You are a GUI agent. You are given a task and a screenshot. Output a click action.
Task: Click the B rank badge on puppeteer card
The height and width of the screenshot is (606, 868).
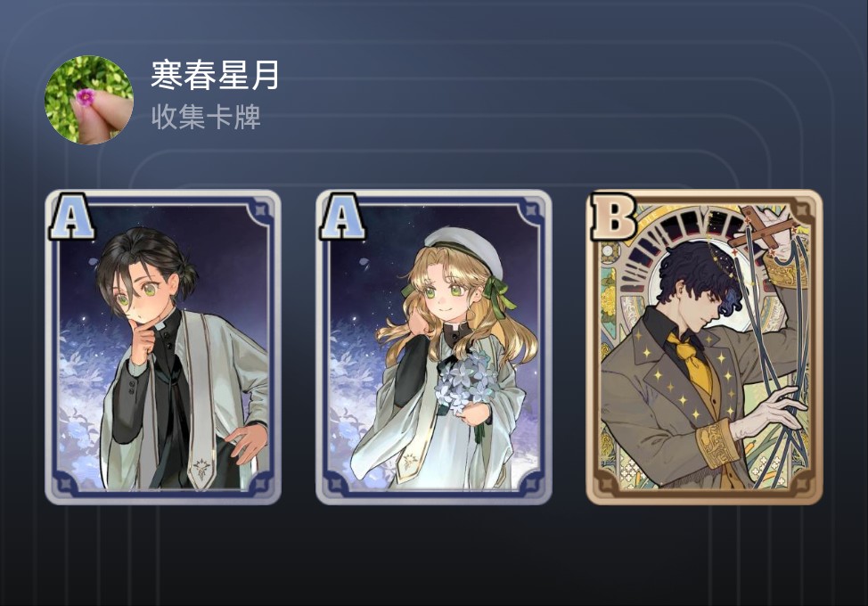tap(613, 217)
